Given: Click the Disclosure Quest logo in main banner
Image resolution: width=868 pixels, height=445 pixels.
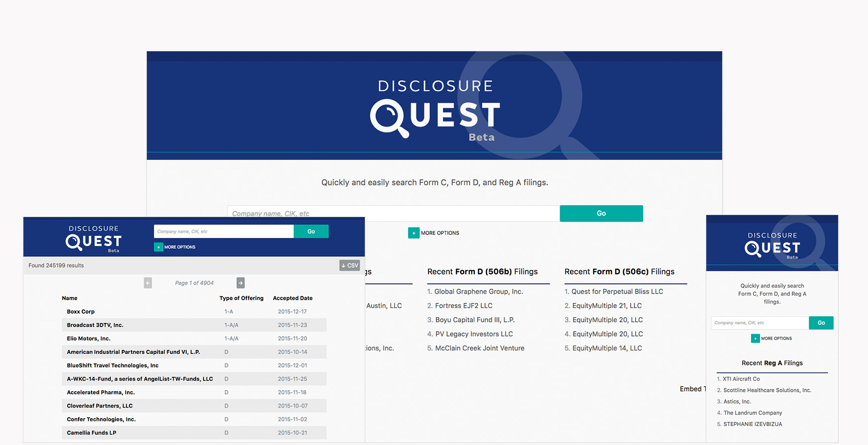Looking at the screenshot, I should [435, 110].
